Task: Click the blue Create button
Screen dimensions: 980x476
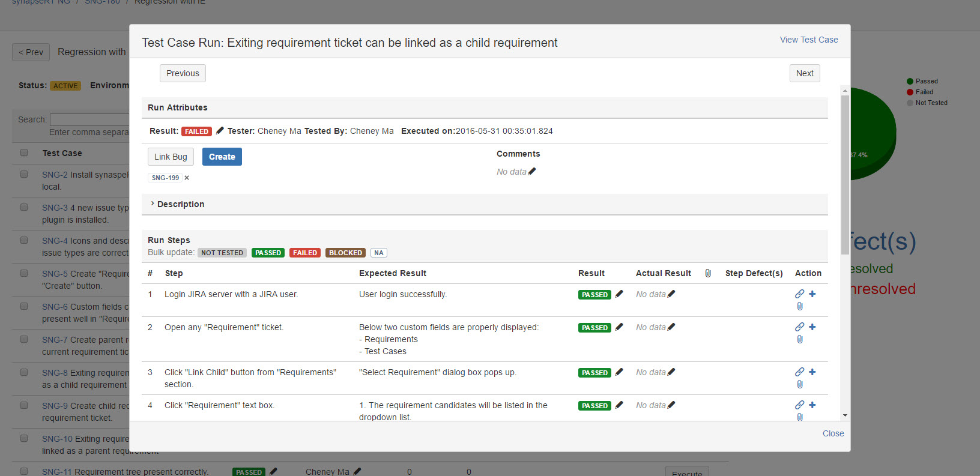Action: (x=222, y=157)
